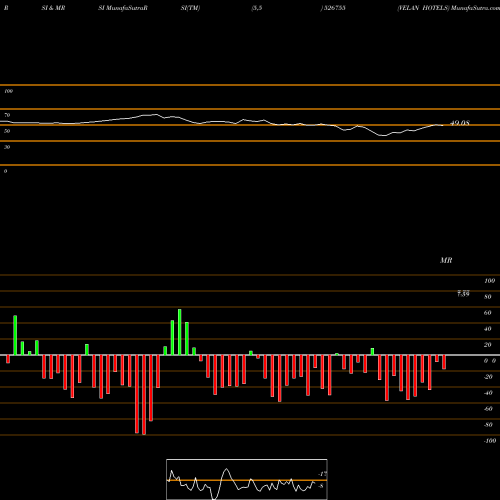
Task: Select the 'SI & MR' header text
Action: coord(53,8)
